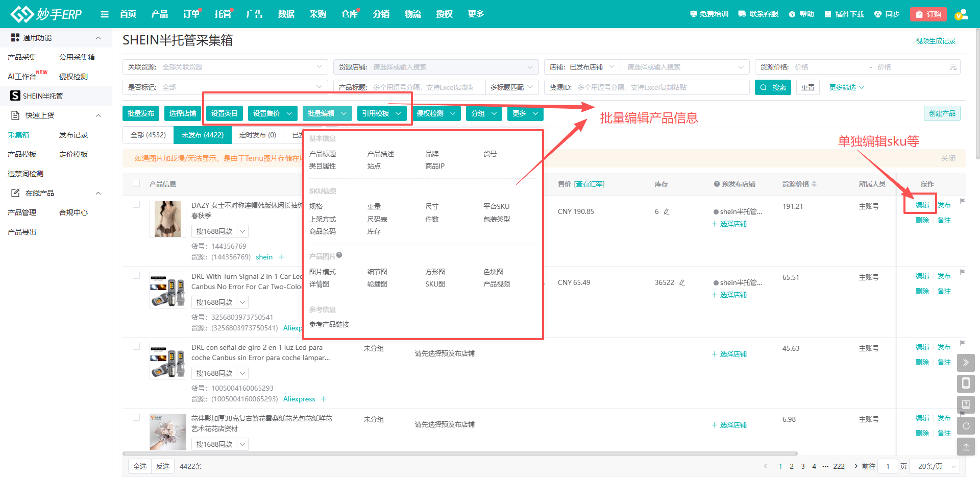Click the 帮助 help icon link

pyautogui.click(x=801, y=14)
